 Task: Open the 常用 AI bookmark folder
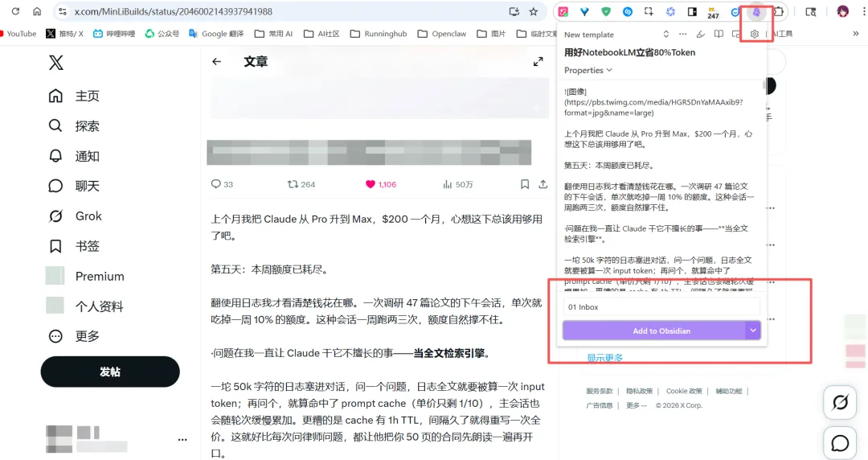(273, 34)
